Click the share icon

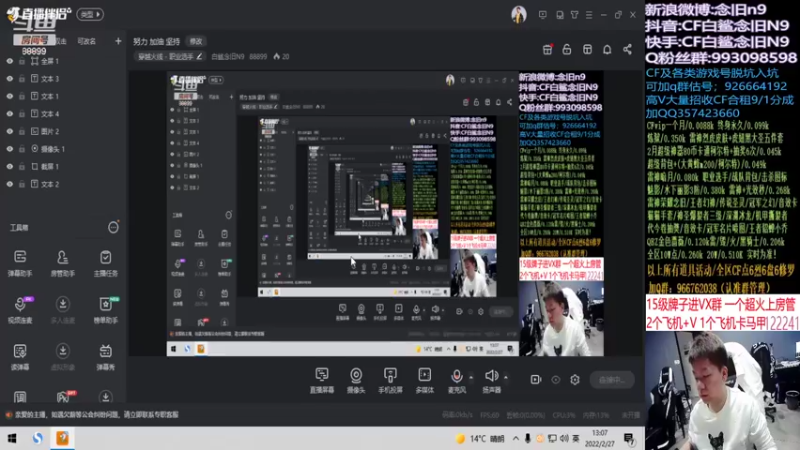click(628, 49)
